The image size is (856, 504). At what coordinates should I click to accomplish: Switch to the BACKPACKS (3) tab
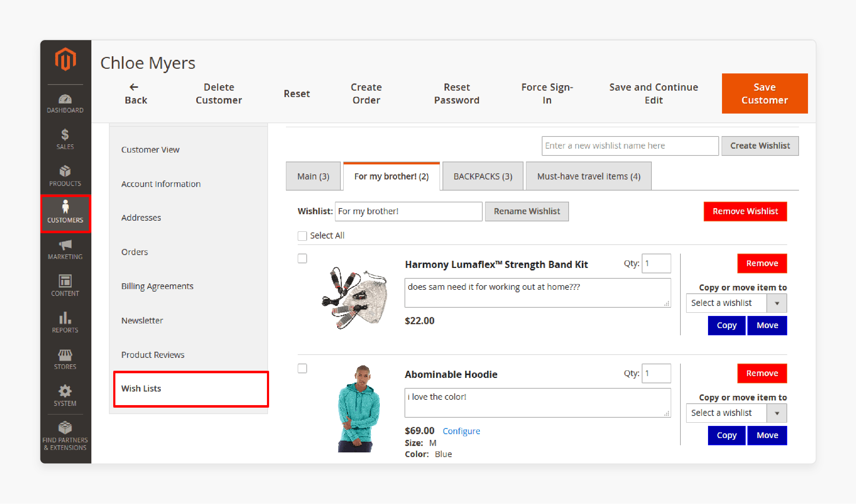coord(483,176)
